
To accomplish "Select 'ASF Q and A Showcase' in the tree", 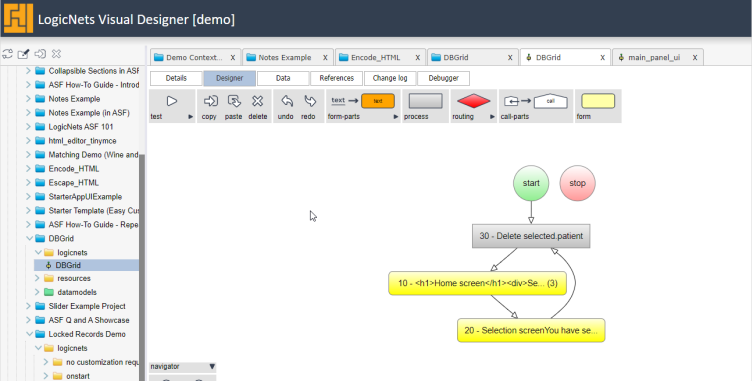I will (x=89, y=320).
